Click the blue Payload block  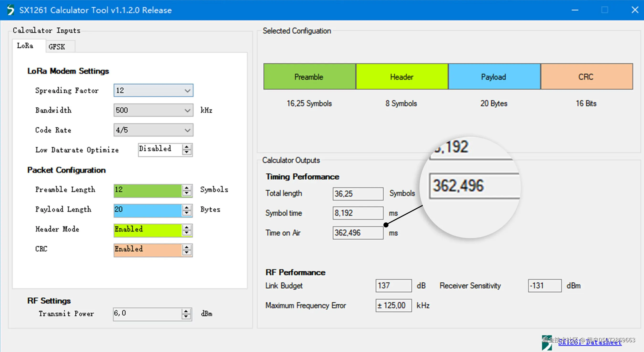click(x=494, y=77)
